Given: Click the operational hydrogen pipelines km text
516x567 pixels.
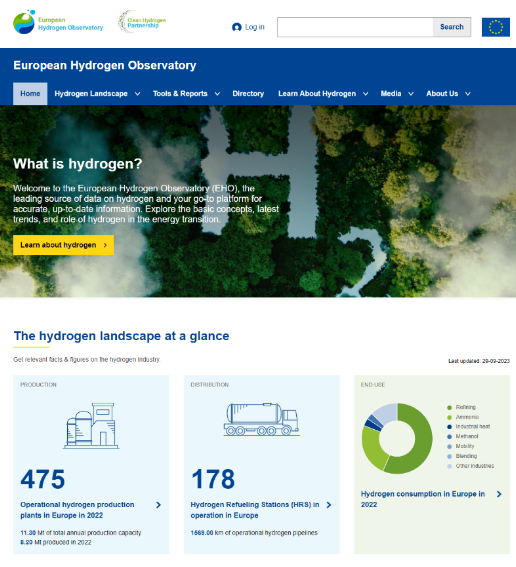Looking at the screenshot, I should coord(254,533).
